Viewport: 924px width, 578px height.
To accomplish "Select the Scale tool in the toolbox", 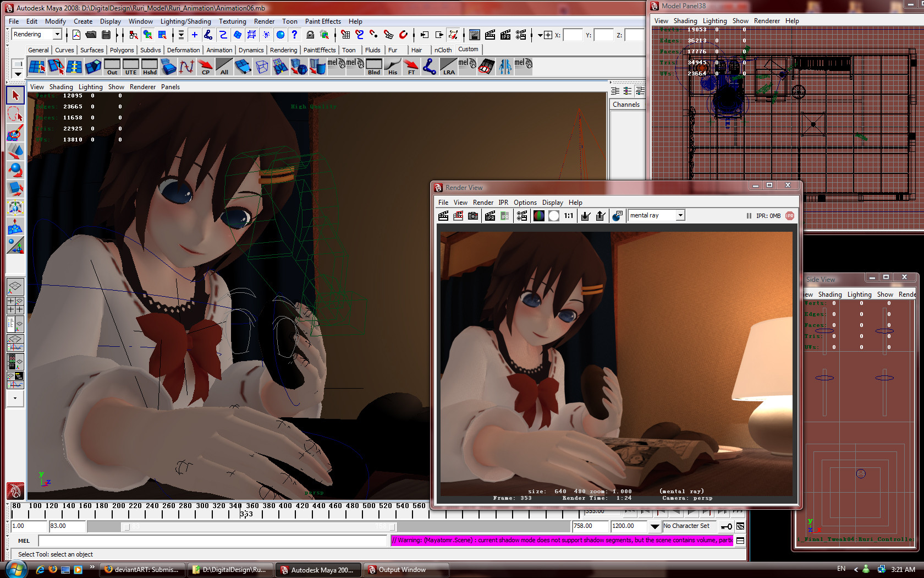I will click(x=15, y=189).
